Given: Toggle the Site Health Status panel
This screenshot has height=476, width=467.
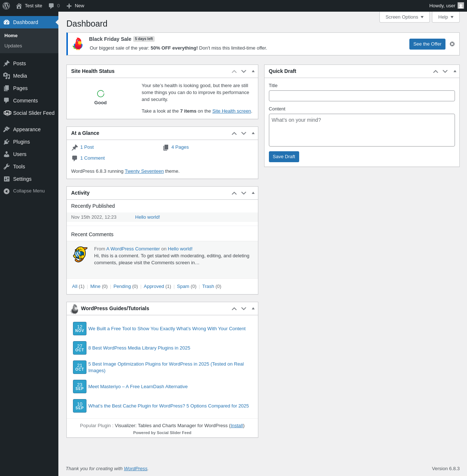Looking at the screenshot, I should (253, 71).
